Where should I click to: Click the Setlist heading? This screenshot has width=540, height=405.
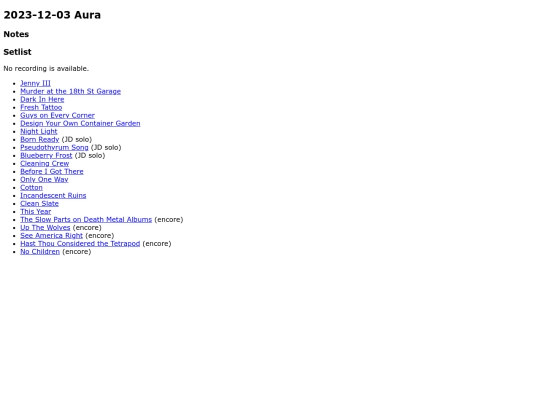coord(17,52)
